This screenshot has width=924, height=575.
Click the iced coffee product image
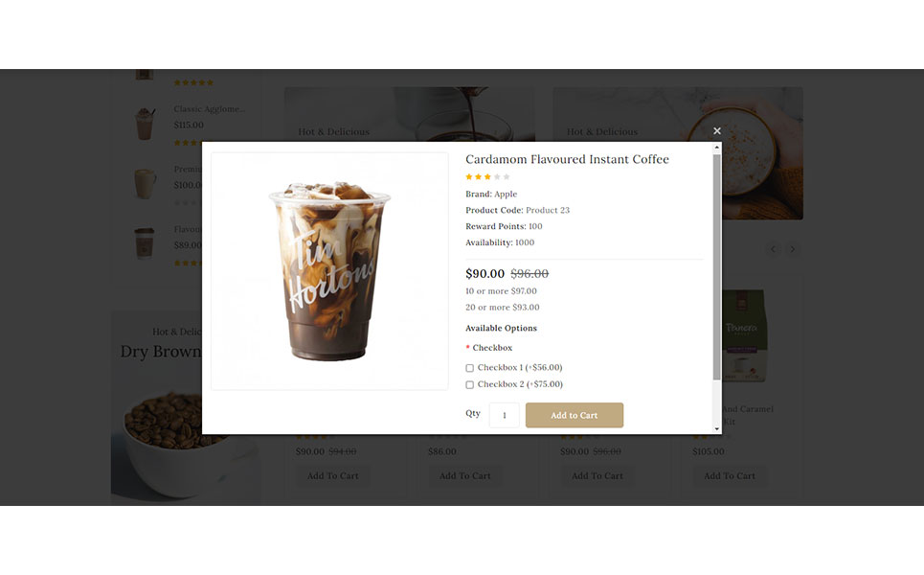click(x=329, y=271)
